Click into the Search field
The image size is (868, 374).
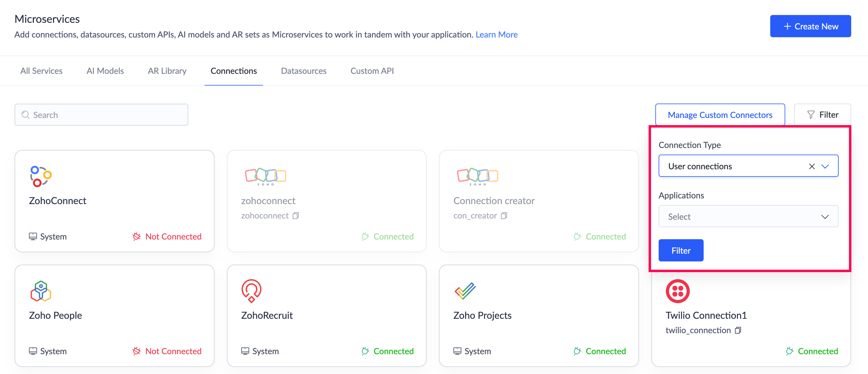[101, 115]
